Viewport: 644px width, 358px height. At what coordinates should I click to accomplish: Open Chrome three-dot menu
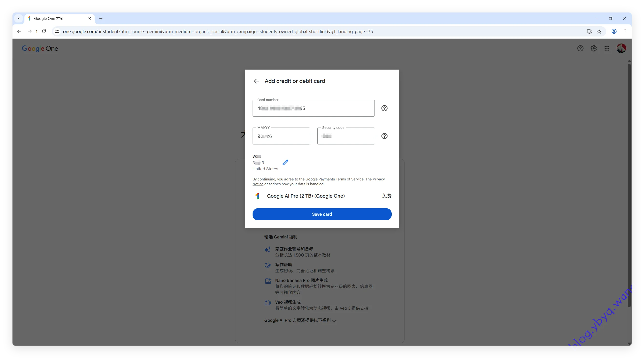click(625, 31)
